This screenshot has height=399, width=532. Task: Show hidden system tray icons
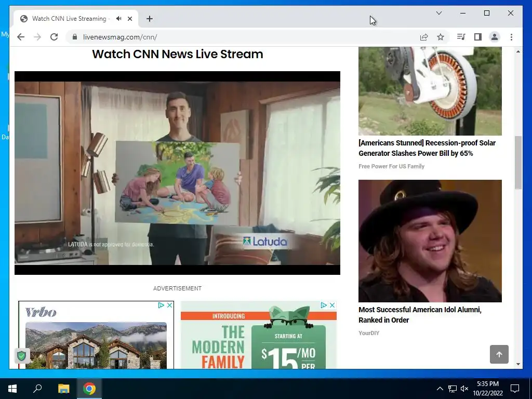pyautogui.click(x=440, y=389)
